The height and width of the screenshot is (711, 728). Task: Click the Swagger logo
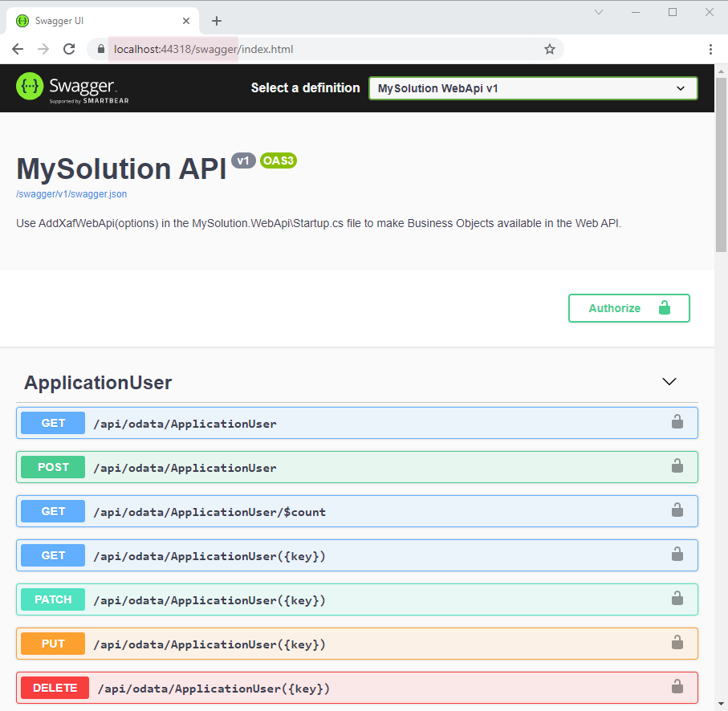point(72,87)
